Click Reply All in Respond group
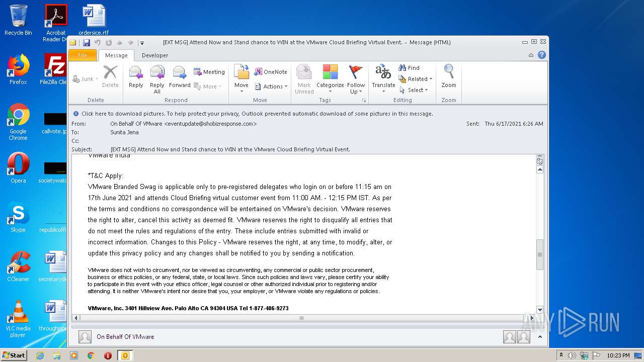 pyautogui.click(x=157, y=79)
